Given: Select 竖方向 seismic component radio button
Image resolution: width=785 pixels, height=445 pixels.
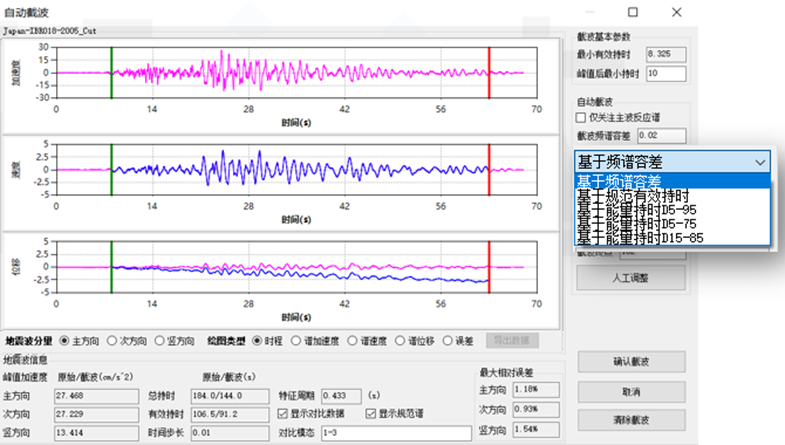Looking at the screenshot, I should click(160, 340).
